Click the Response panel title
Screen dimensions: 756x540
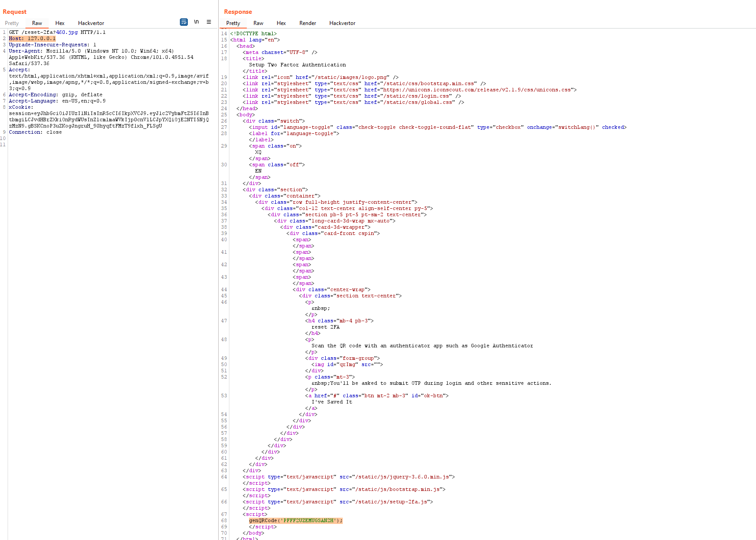point(238,12)
